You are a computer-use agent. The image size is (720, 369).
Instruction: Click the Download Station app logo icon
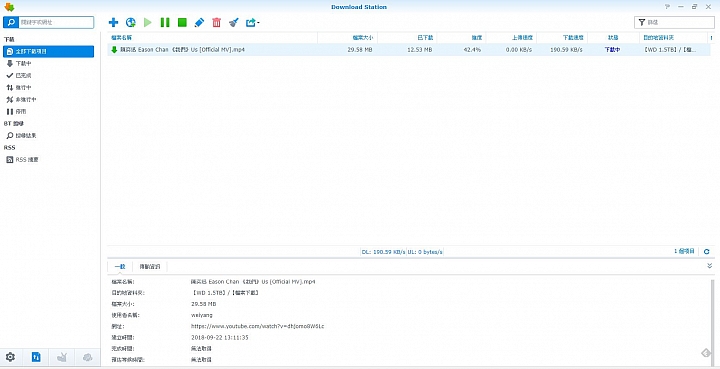[x=9, y=7]
